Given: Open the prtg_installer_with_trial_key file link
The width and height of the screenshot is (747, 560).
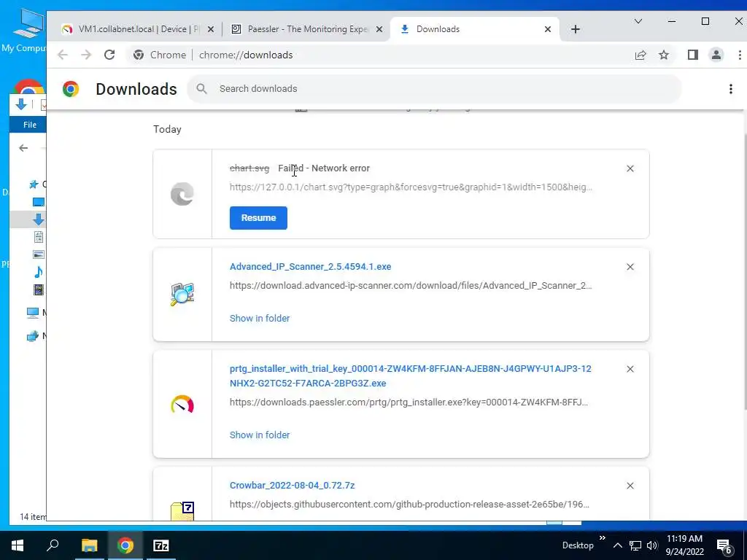Looking at the screenshot, I should pos(410,376).
